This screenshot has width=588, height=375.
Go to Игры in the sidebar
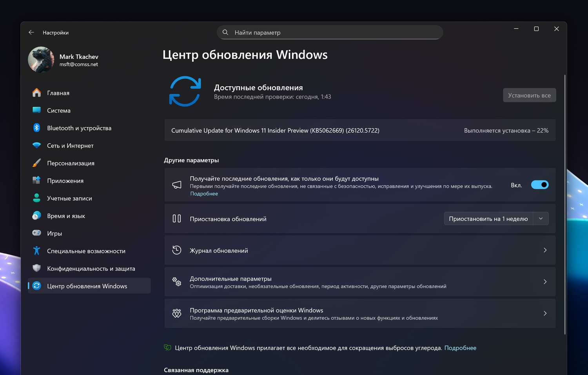(89, 233)
